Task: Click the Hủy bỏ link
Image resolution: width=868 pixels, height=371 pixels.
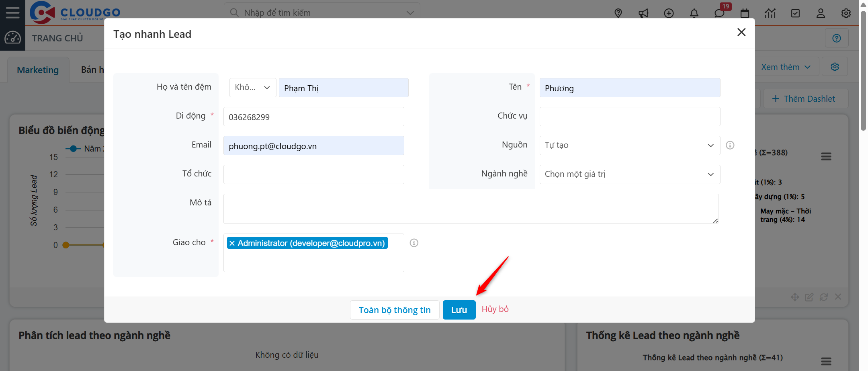Action: (495, 309)
